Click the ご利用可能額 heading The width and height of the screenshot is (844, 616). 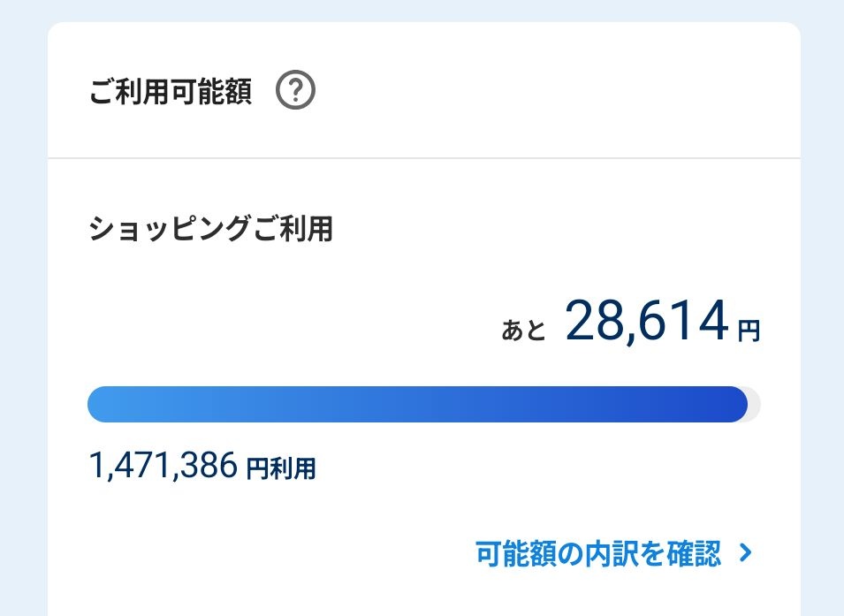tap(171, 91)
